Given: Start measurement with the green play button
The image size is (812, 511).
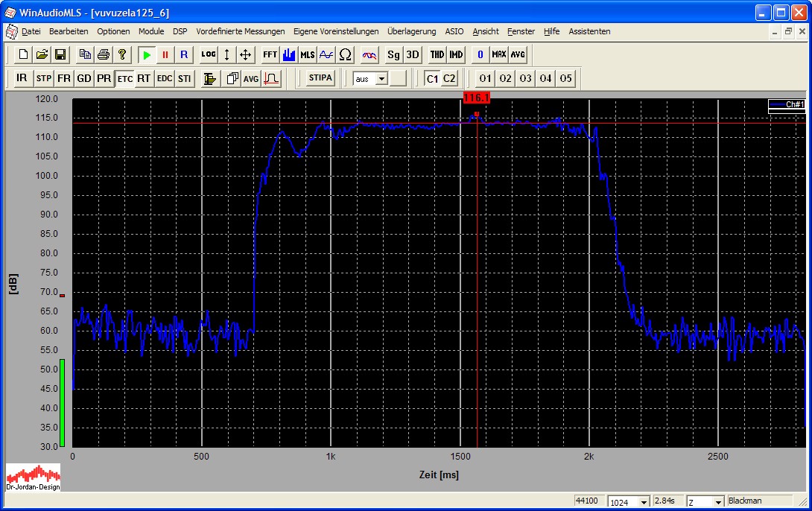Looking at the screenshot, I should pos(147,54).
